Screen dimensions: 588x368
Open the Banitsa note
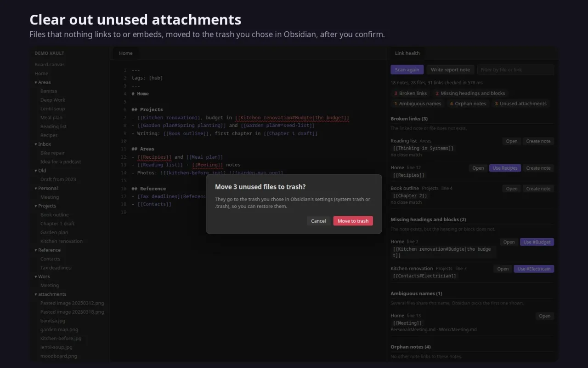(x=49, y=91)
